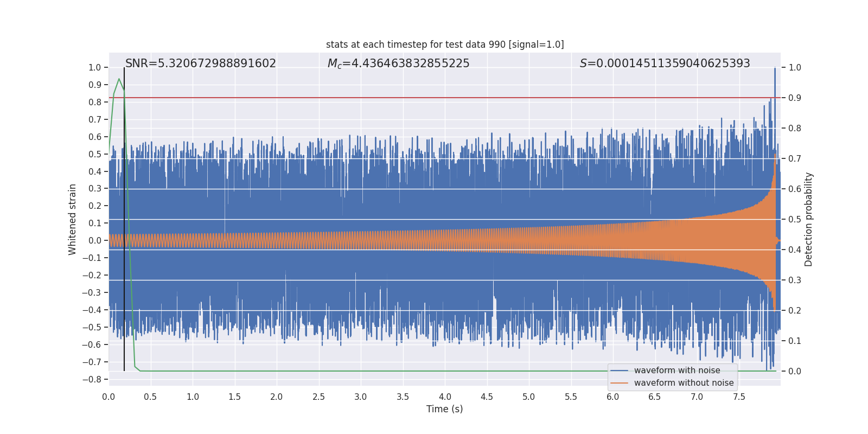Viewport: 868px width, 434px height.
Task: Click the 1.0 tick on whitened strain axis
Action: click(94, 68)
